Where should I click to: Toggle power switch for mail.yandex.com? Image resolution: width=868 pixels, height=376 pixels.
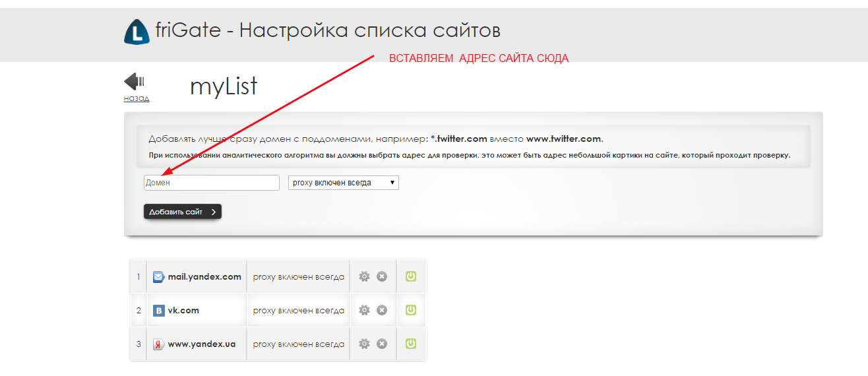point(411,276)
